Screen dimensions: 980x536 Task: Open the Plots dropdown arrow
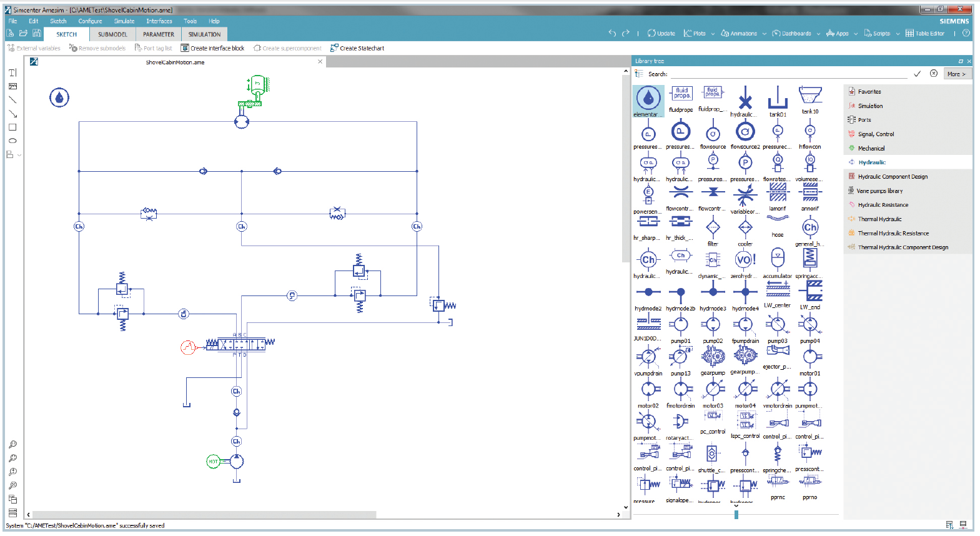click(x=713, y=34)
